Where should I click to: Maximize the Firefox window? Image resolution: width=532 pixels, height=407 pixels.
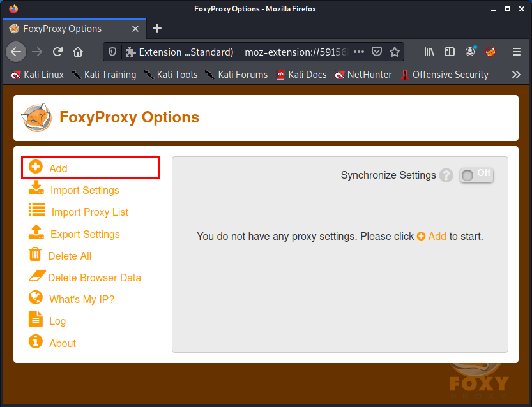[508, 9]
